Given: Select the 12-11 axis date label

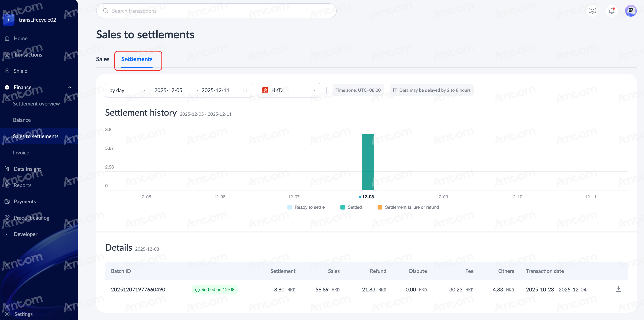Looking at the screenshot, I should tap(591, 197).
